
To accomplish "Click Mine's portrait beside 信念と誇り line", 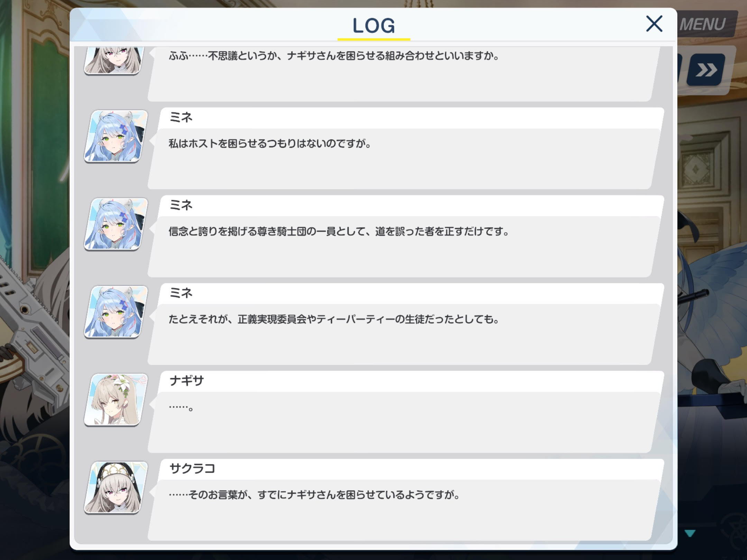I will pyautogui.click(x=116, y=224).
